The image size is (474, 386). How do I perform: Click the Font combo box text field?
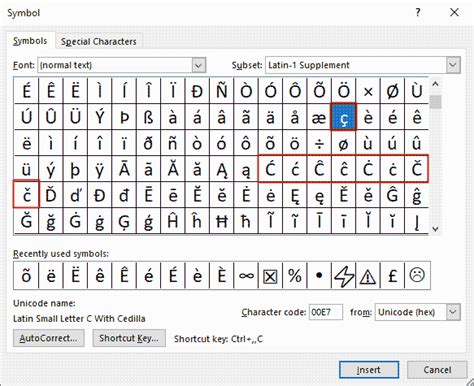pos(115,65)
